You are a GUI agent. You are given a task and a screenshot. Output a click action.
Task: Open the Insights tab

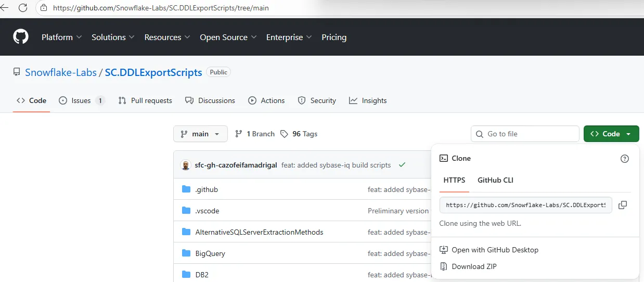click(368, 100)
